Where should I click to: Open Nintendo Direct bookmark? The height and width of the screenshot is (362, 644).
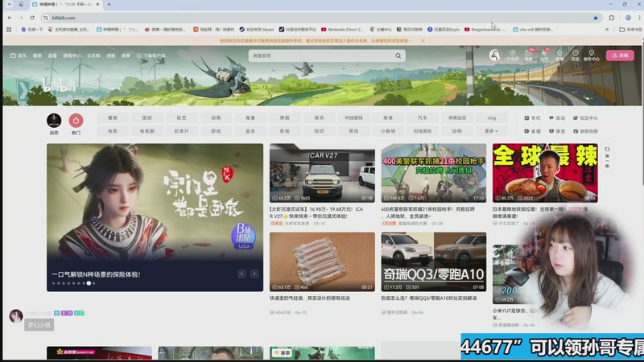pyautogui.click(x=343, y=30)
